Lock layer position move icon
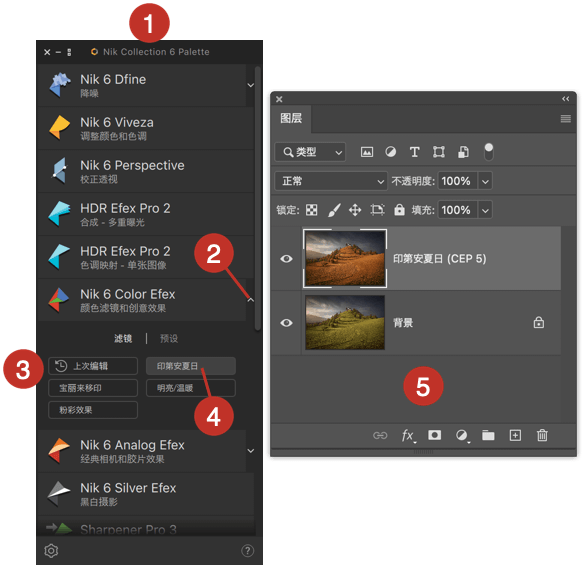 coord(355,210)
